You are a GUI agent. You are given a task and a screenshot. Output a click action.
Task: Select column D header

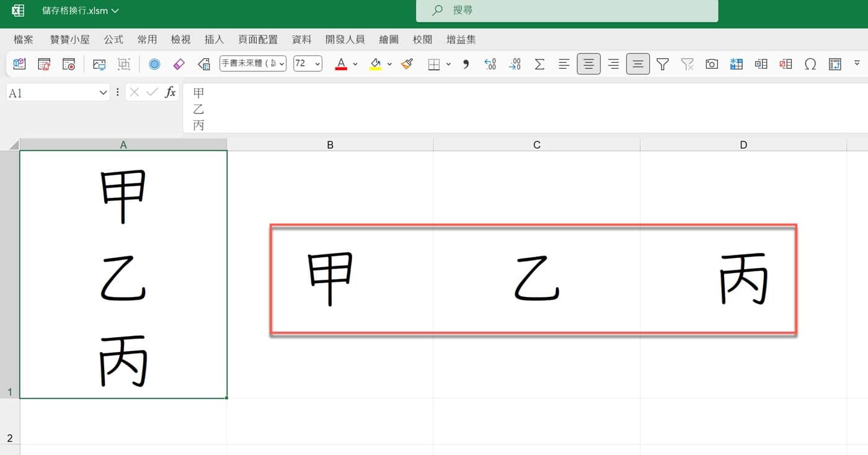743,144
